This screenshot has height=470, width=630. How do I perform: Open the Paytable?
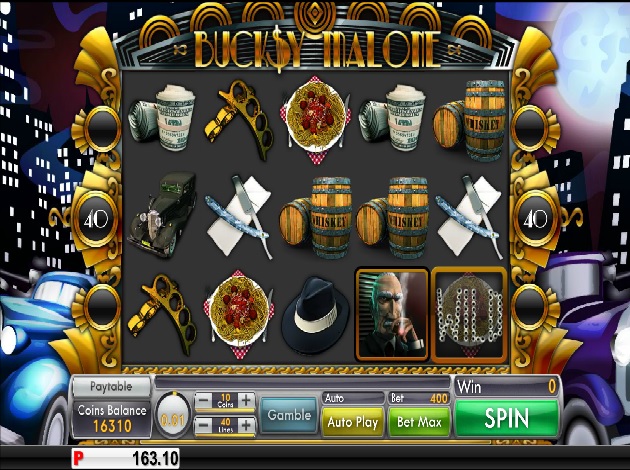(111, 387)
